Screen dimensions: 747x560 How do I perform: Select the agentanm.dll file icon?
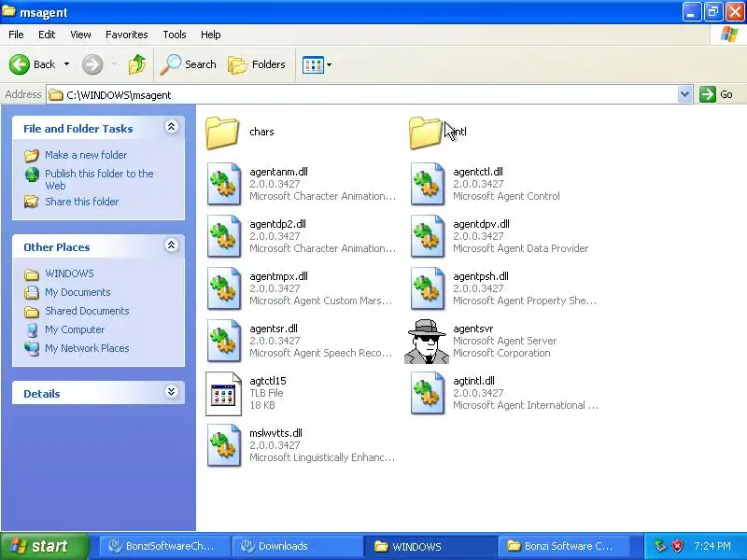223,184
